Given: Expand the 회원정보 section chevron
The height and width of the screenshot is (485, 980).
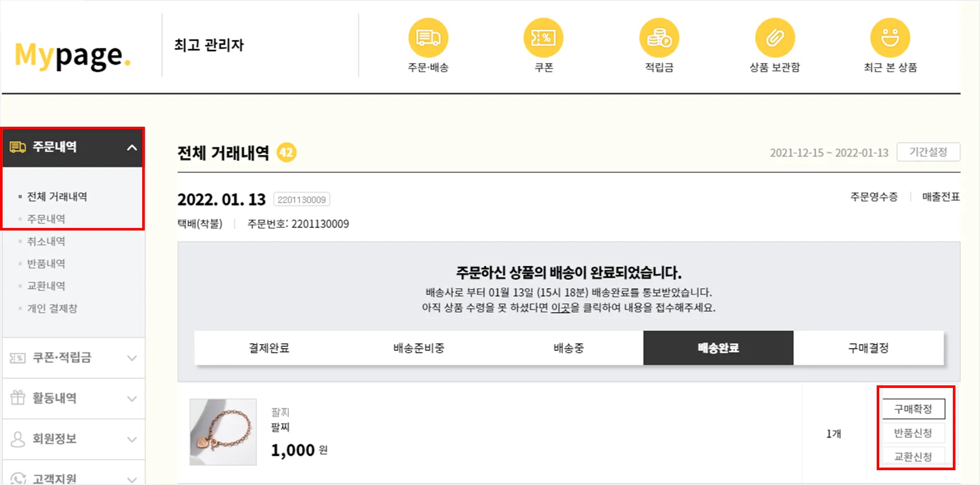Looking at the screenshot, I should tap(132, 439).
